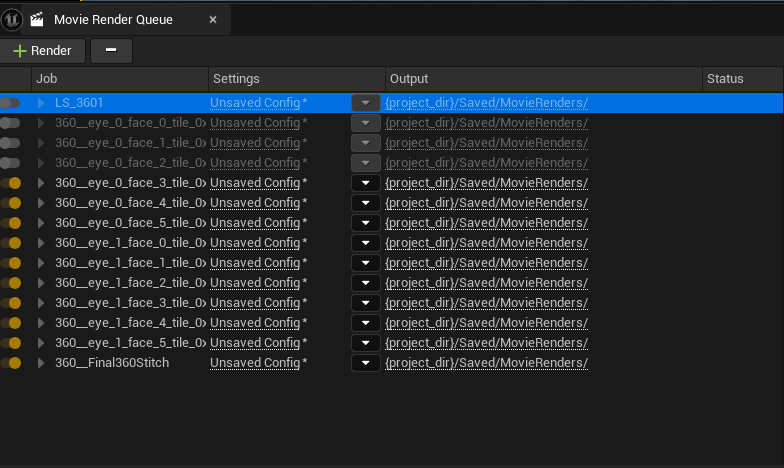
Task: Toggle enable switch for LS_3601 job
Action: 10,103
